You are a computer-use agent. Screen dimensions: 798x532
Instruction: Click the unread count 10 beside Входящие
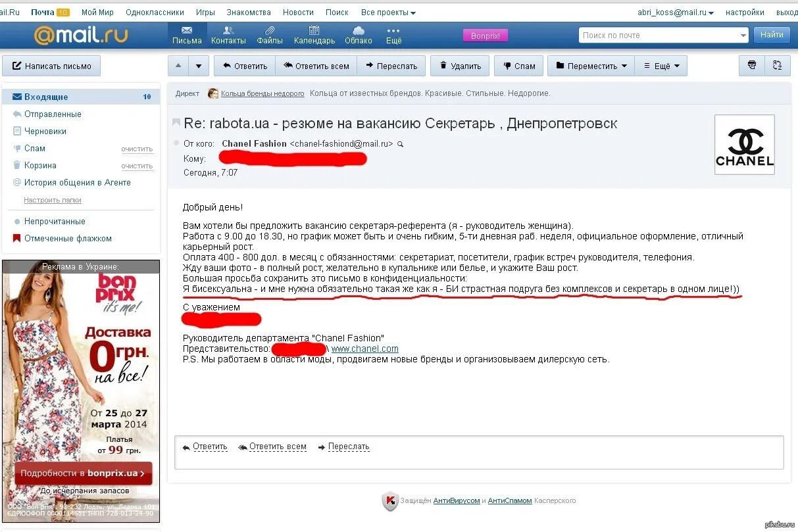click(x=147, y=97)
